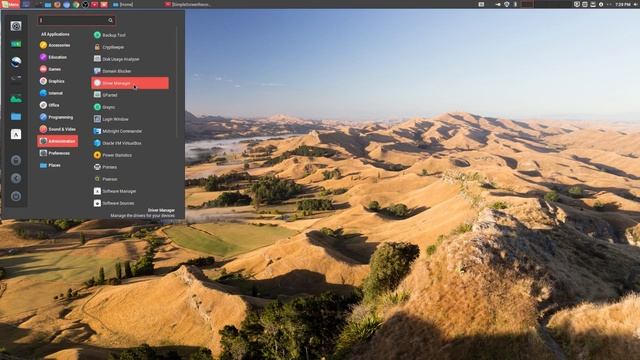Launch the globe browser favorite in the sidebar
640x360 pixels.
[16, 62]
